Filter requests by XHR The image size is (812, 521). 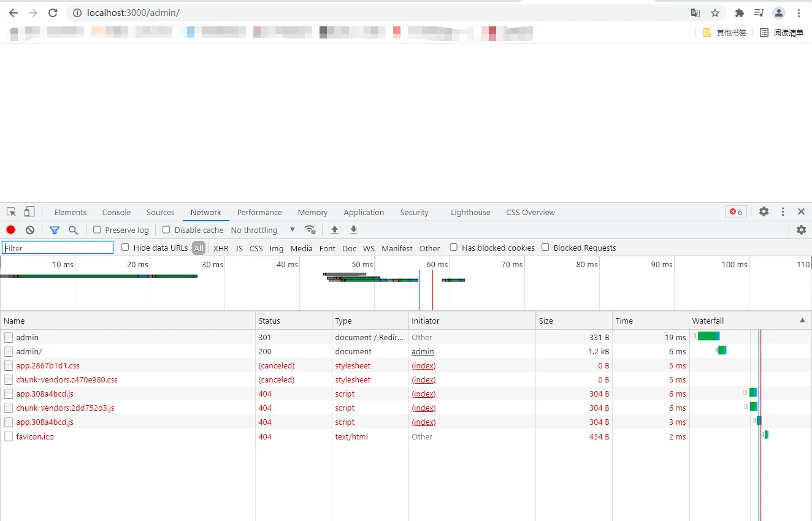point(221,248)
